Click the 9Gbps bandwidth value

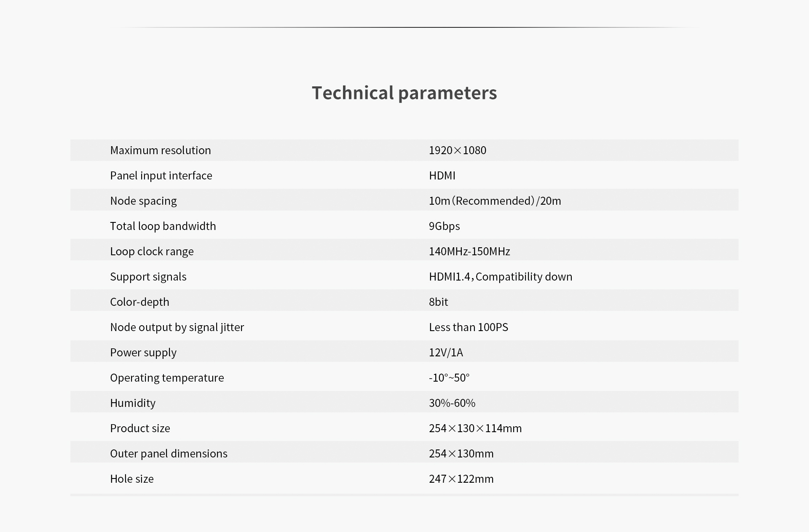pos(445,226)
